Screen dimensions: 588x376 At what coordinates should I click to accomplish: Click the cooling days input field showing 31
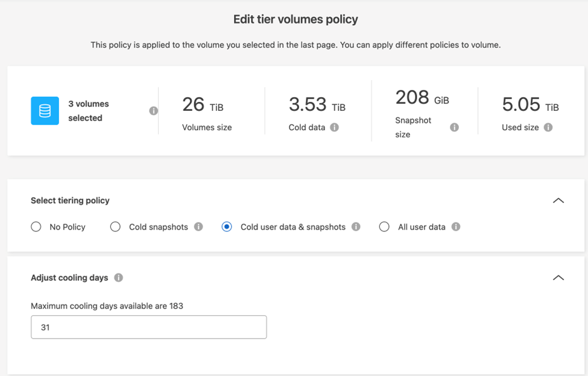tap(148, 328)
